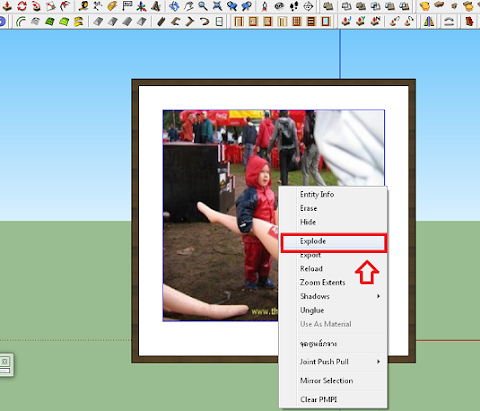Screen dimensions: 480x411
Task: Click the Trim solid tool
Action: click(x=390, y=6)
